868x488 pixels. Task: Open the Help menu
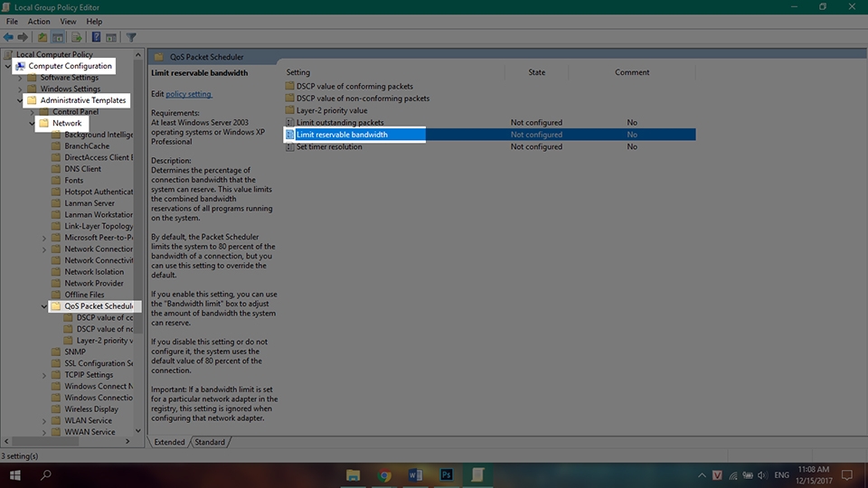coord(94,21)
